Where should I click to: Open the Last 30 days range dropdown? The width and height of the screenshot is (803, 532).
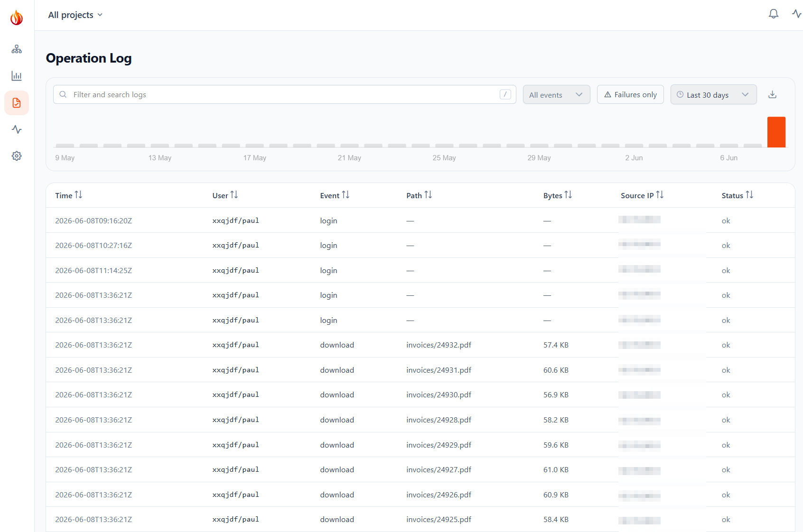(x=714, y=94)
